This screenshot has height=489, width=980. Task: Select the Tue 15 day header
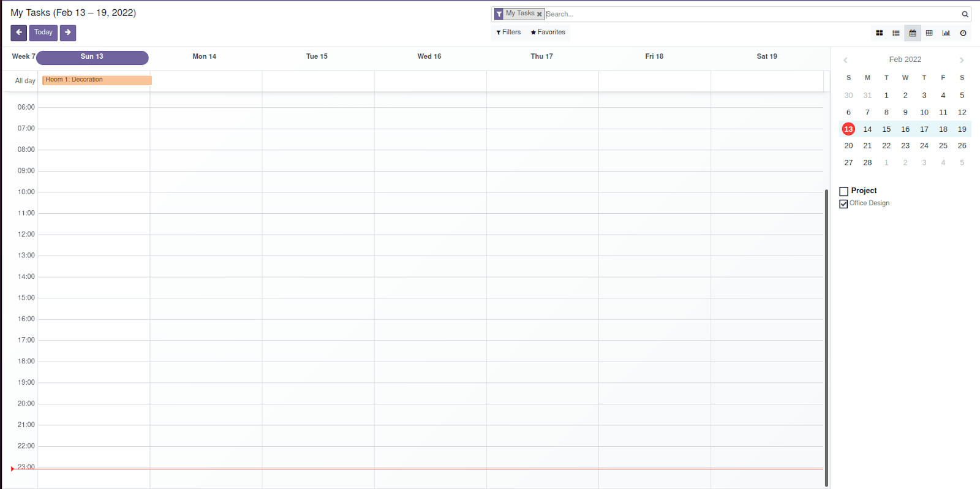point(317,56)
